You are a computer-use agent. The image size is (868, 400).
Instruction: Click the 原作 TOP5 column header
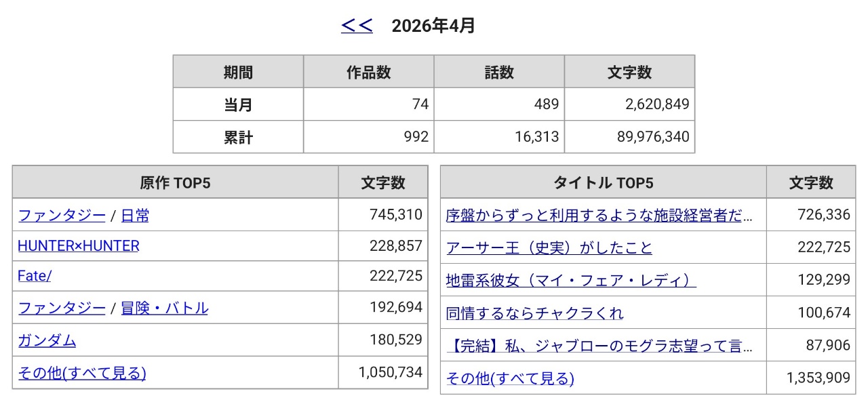click(175, 182)
